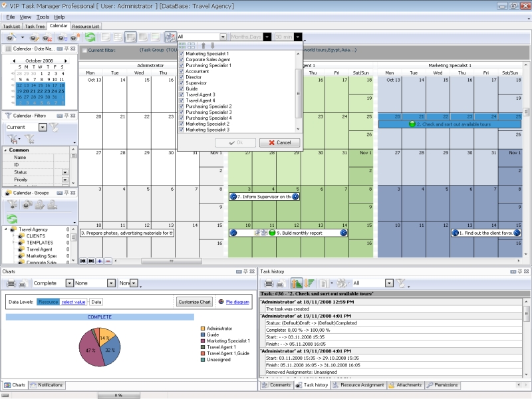Click the clear filter funnel next to Current
Image resolution: width=532 pixels, height=399 pixels.
click(54, 127)
